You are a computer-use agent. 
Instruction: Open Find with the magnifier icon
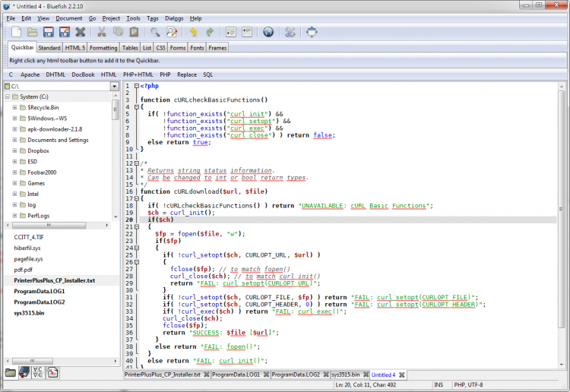155,33
